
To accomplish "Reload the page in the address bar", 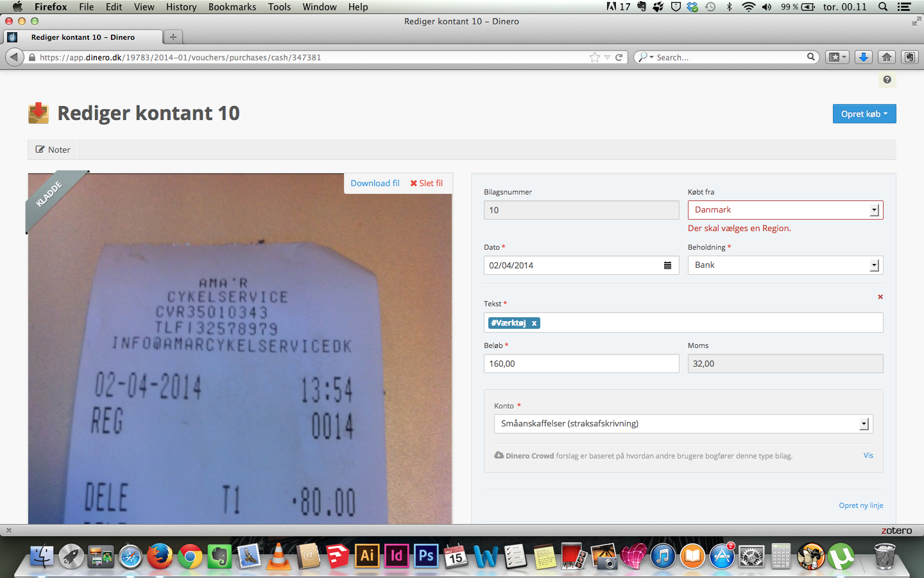I will pyautogui.click(x=619, y=57).
